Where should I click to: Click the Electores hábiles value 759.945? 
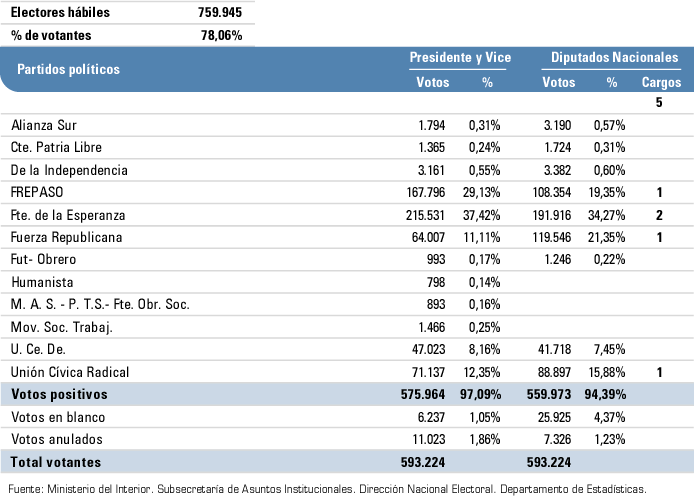click(x=220, y=13)
